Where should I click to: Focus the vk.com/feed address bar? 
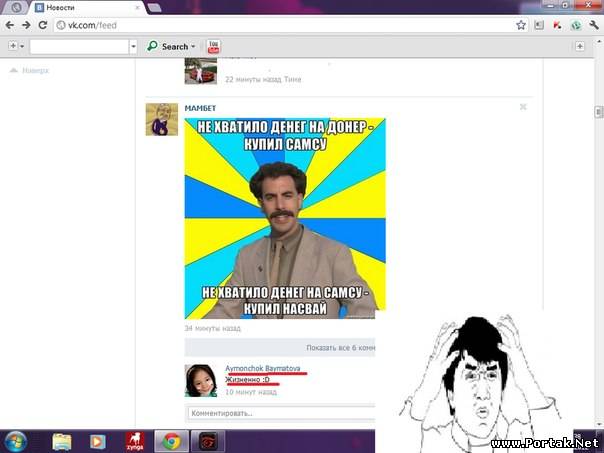point(285,25)
